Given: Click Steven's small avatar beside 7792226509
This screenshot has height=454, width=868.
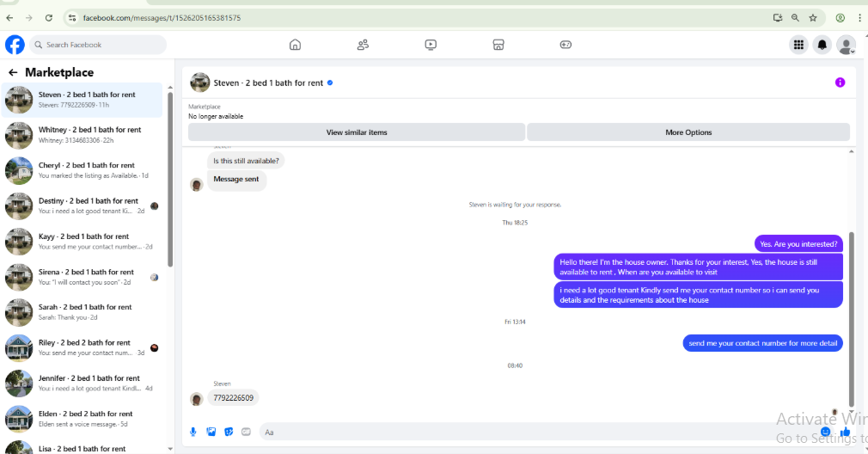Looking at the screenshot, I should pos(197,399).
